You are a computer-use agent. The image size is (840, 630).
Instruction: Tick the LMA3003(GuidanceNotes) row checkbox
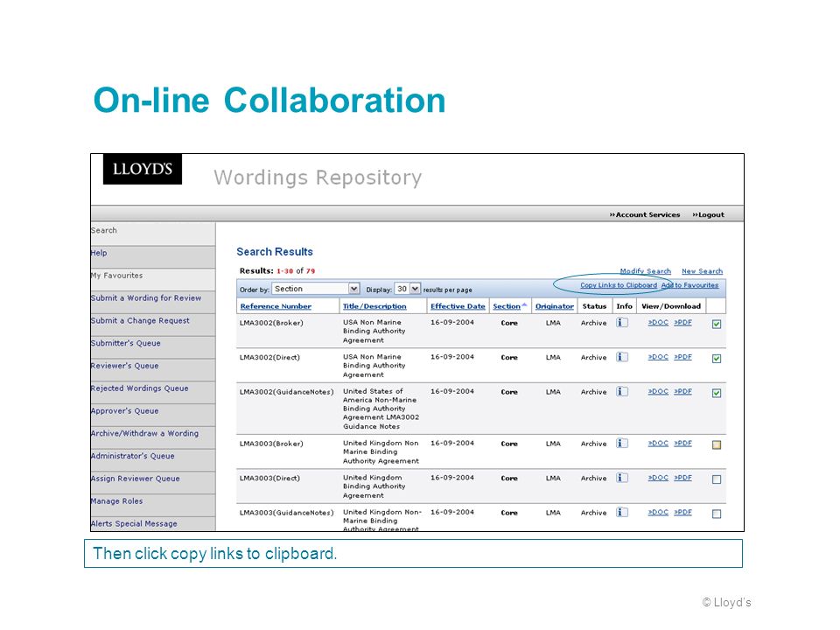coord(717,514)
